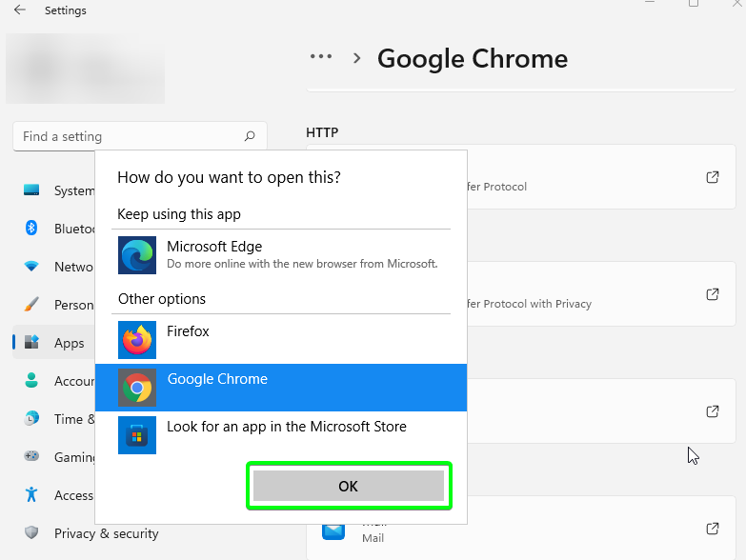Click the search magnifier icon
The width and height of the screenshot is (746, 560).
[x=250, y=137]
